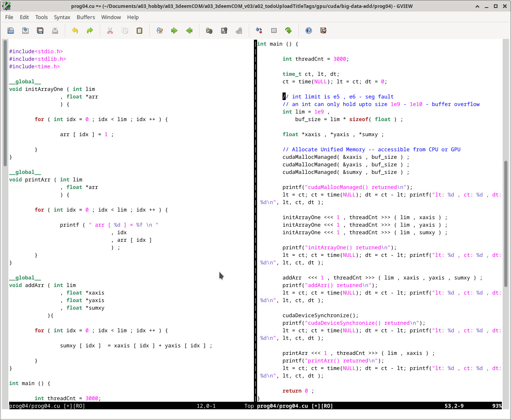Open Vim help with the question mark icon
The width and height of the screenshot is (511, 420).
pos(309,31)
